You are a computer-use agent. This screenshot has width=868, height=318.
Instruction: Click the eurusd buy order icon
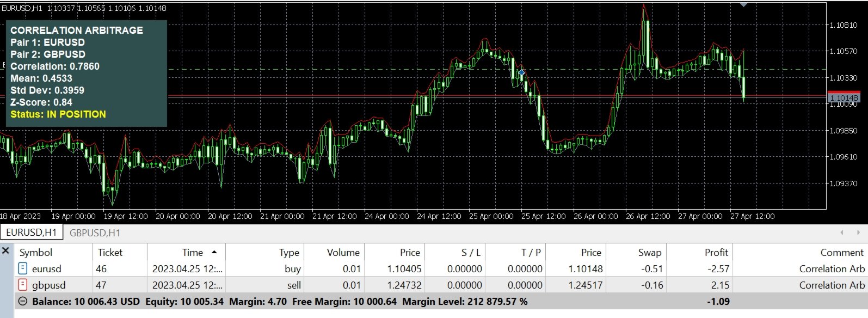[23, 268]
